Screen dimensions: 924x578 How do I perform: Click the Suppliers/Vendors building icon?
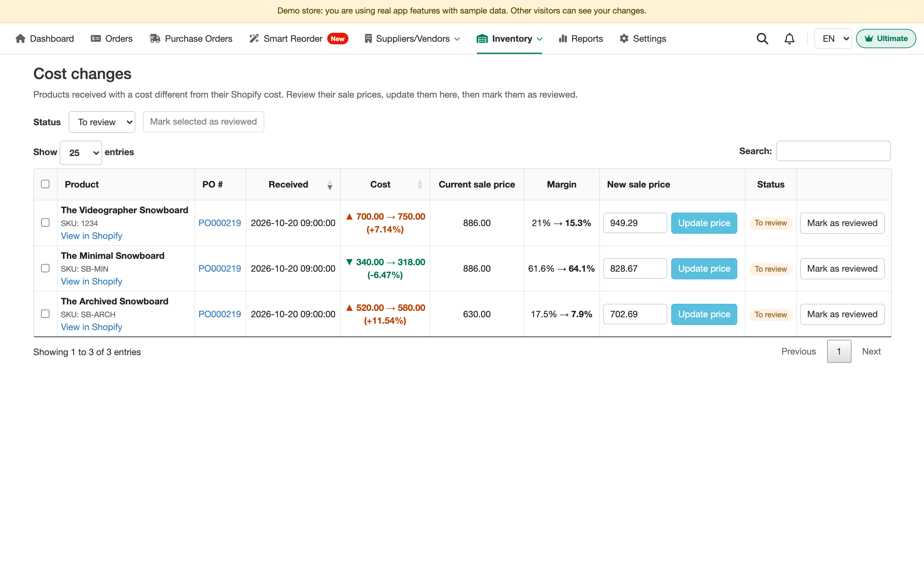coord(368,39)
